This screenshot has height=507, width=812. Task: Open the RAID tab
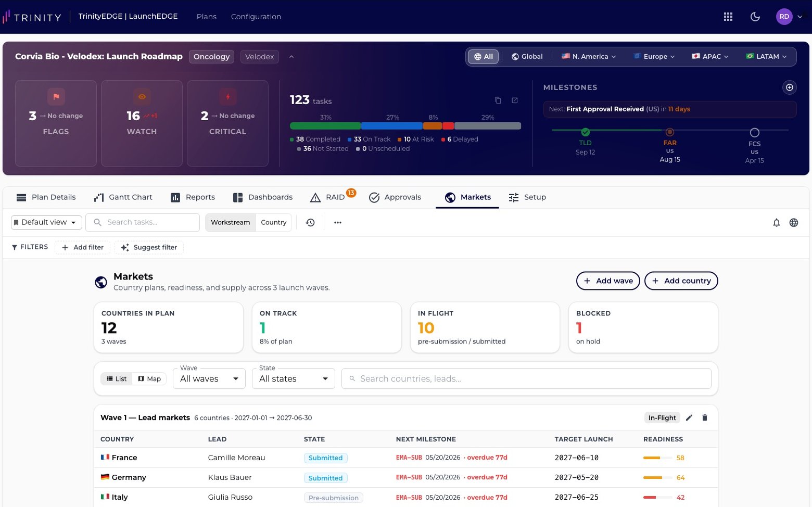click(327, 197)
